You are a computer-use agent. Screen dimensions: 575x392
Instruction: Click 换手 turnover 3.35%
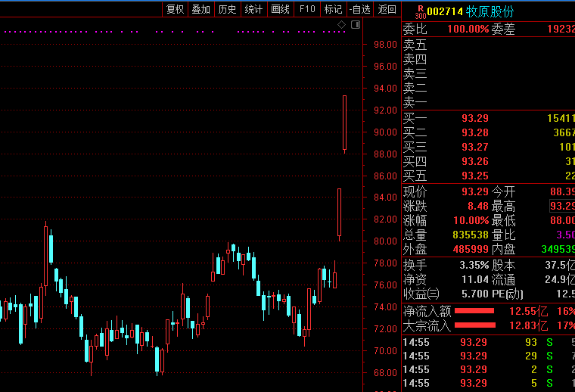point(474,265)
